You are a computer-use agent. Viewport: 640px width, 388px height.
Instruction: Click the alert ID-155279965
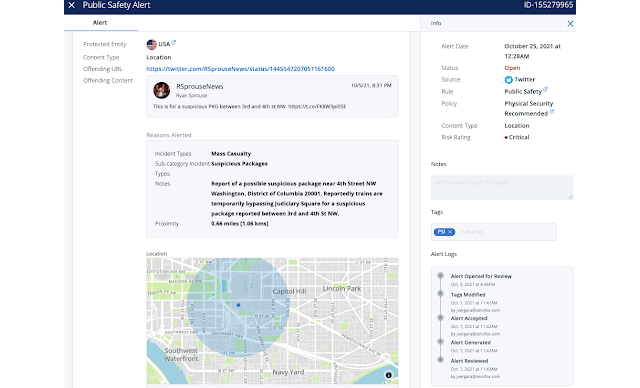[x=548, y=5]
